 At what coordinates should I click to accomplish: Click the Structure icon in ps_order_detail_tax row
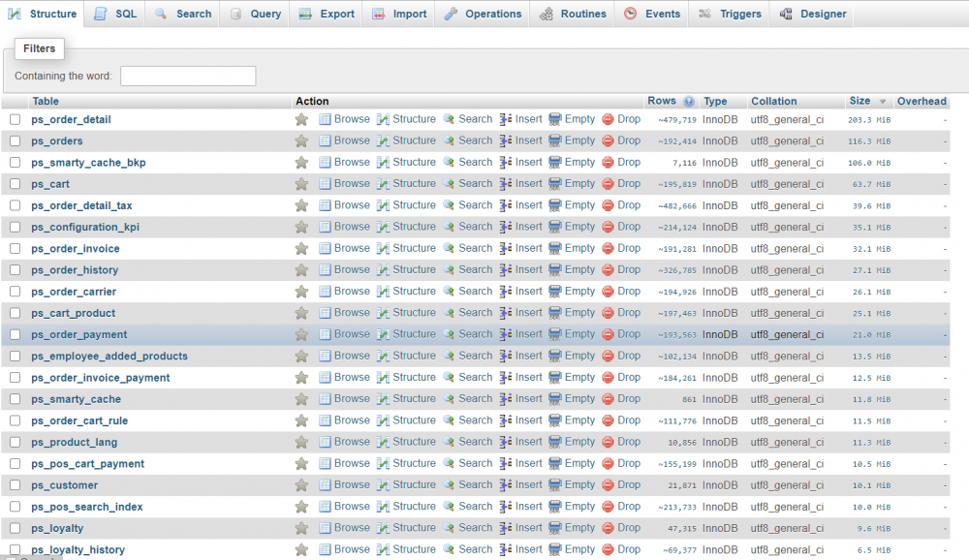click(383, 205)
